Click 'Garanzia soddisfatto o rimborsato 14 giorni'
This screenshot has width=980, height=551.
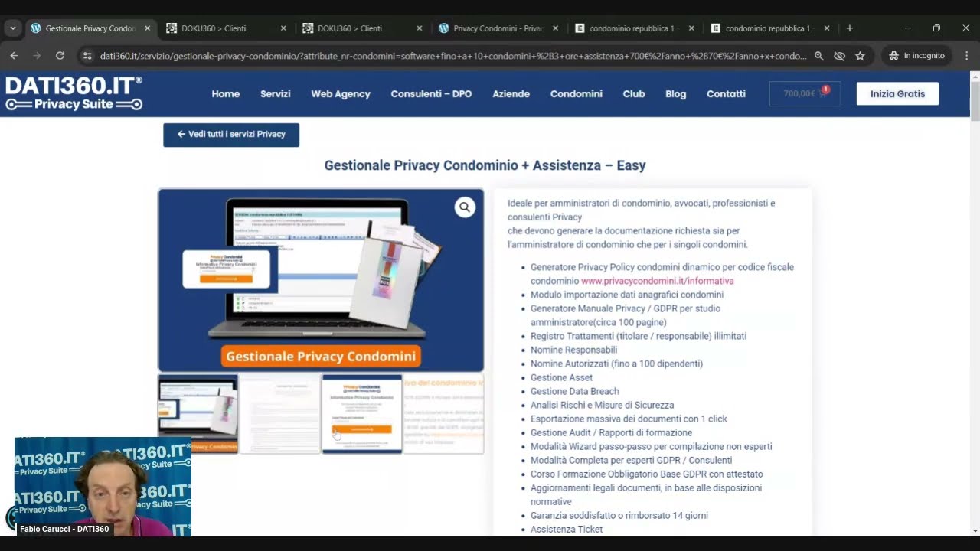pyautogui.click(x=619, y=515)
